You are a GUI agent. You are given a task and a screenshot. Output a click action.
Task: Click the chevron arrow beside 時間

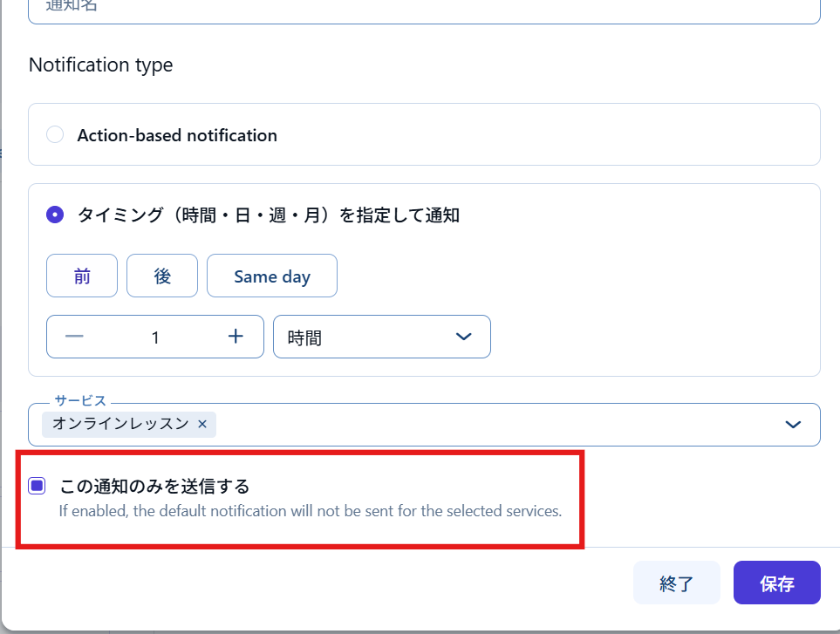point(463,337)
